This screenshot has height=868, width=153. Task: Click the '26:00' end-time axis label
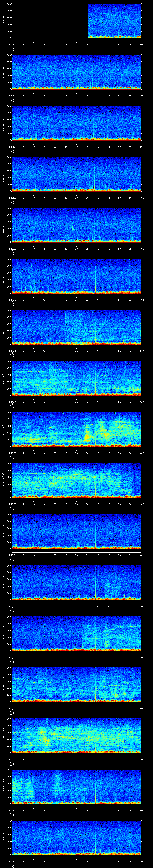pyautogui.click(x=141, y=861)
